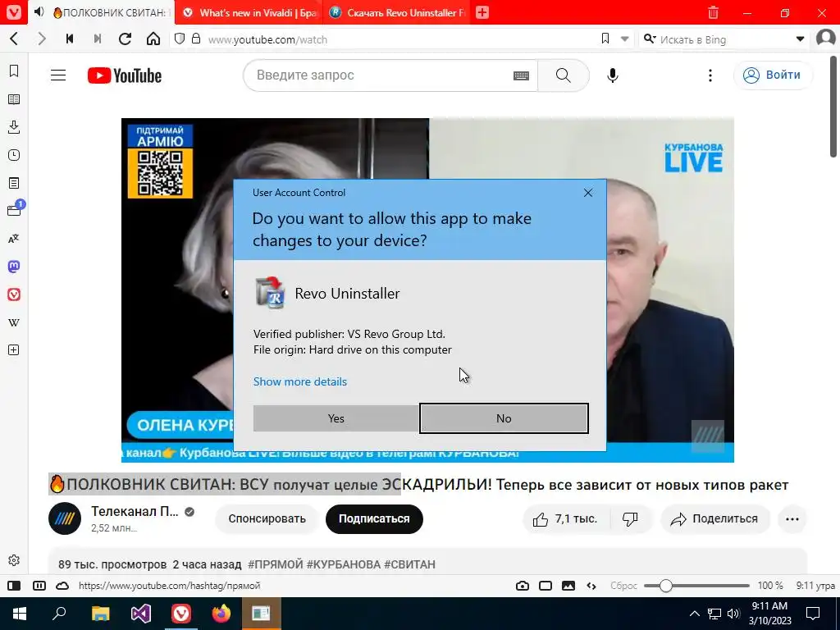Open the YouTube guide hamburger menu
Image resolution: width=840 pixels, height=630 pixels.
coord(58,75)
